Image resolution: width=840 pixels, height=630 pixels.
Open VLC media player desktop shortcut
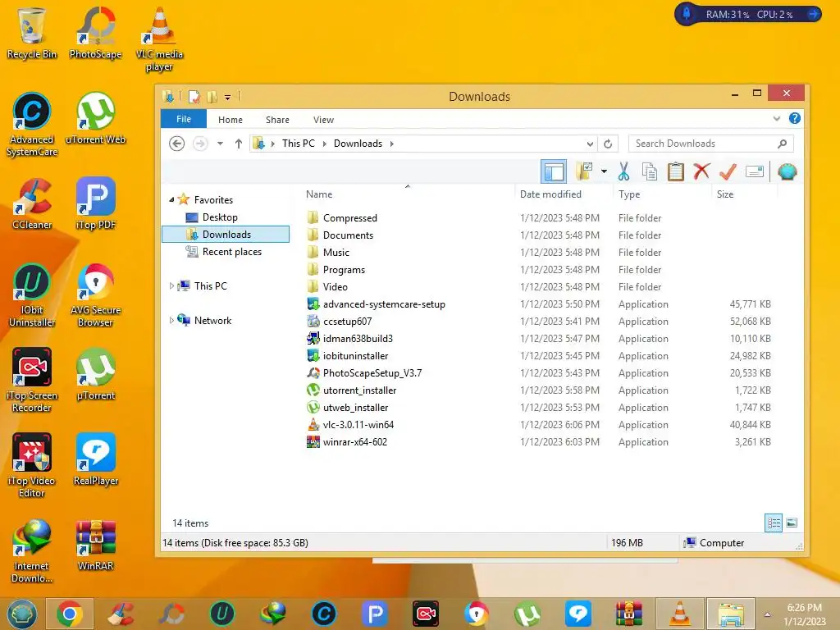159,39
